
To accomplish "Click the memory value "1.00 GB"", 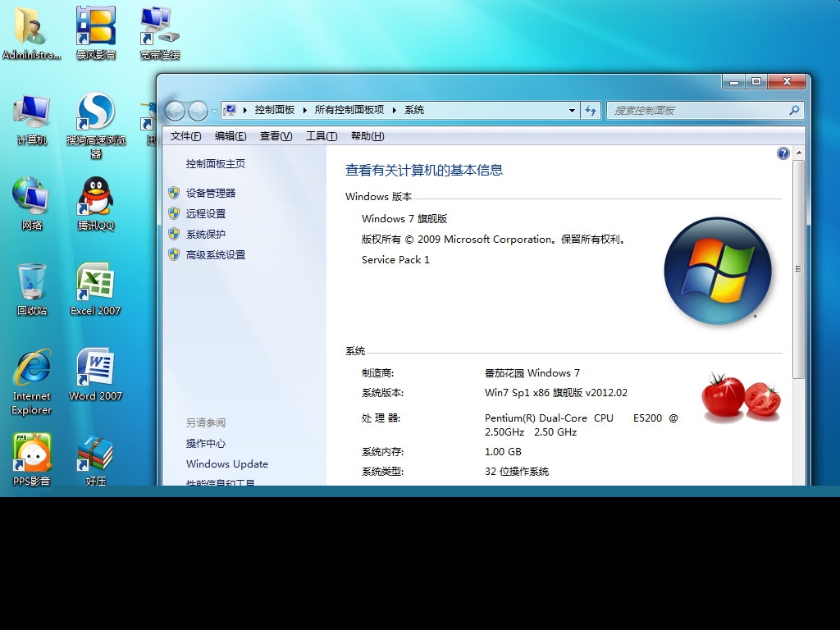I will [503, 452].
